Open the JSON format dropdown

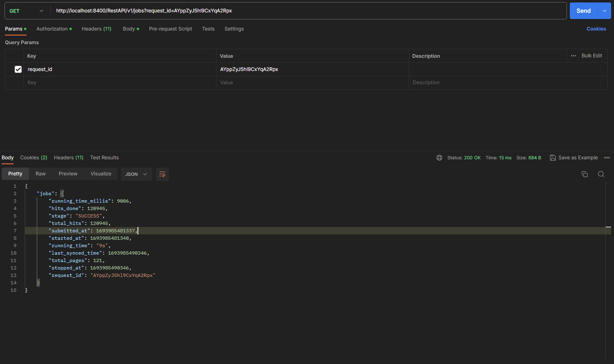(x=136, y=174)
